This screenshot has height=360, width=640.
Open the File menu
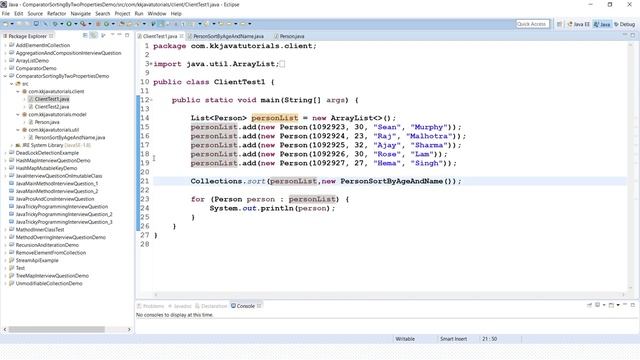pos(6,13)
